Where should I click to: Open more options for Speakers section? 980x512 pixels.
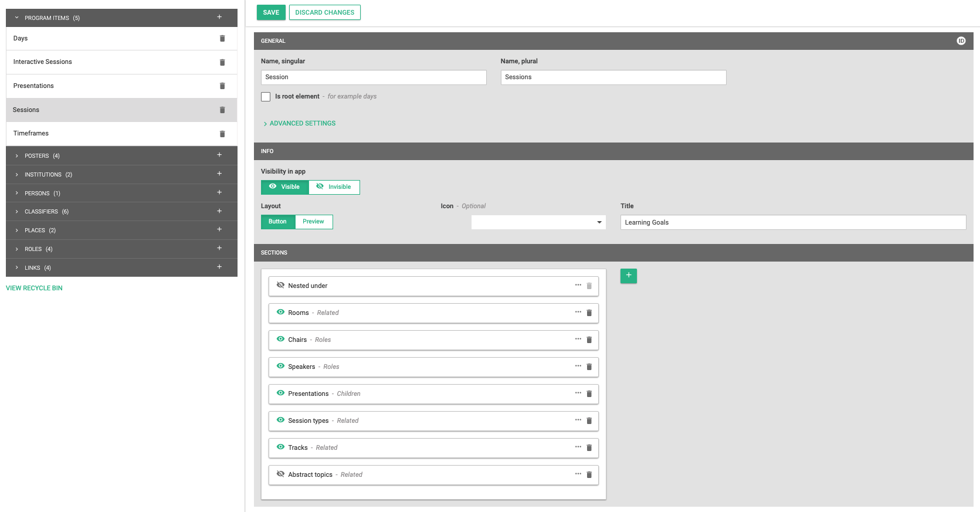pyautogui.click(x=578, y=366)
